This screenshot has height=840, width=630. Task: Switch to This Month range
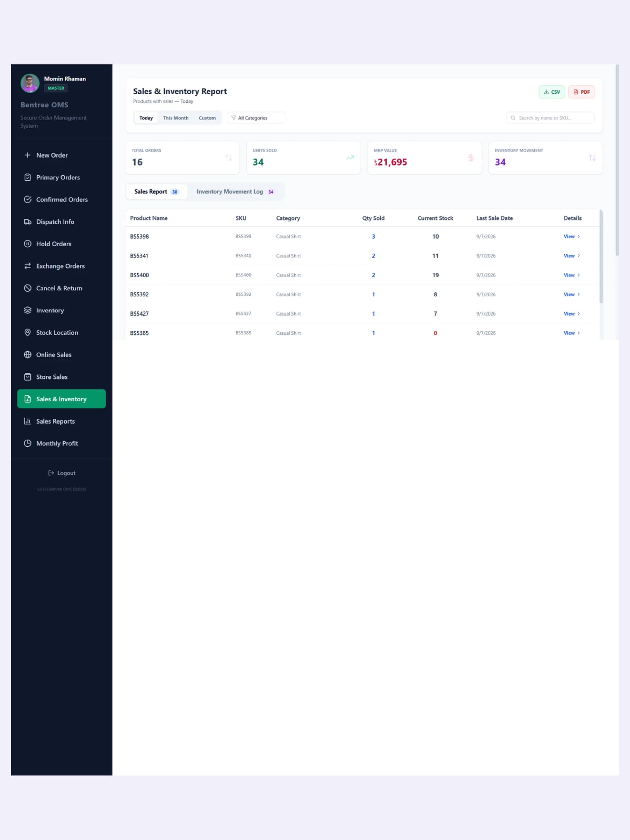point(176,118)
